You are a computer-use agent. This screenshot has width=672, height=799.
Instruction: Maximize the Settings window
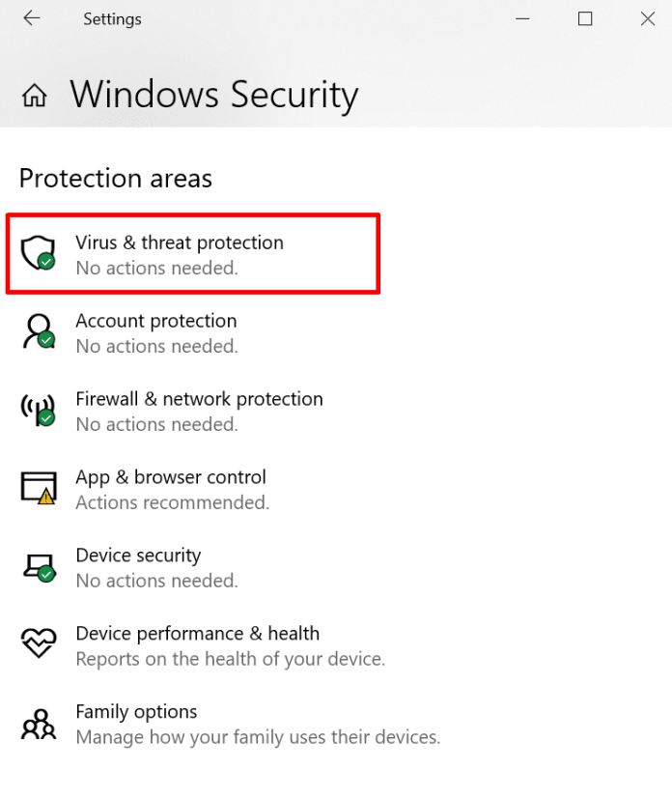(x=585, y=18)
